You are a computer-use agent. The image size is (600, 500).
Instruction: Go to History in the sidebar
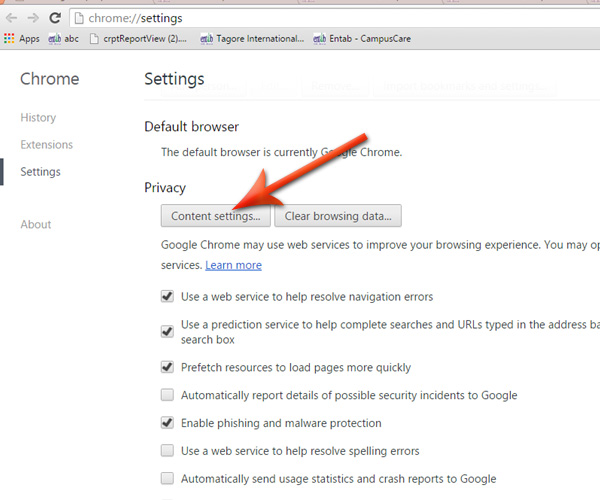tap(38, 118)
